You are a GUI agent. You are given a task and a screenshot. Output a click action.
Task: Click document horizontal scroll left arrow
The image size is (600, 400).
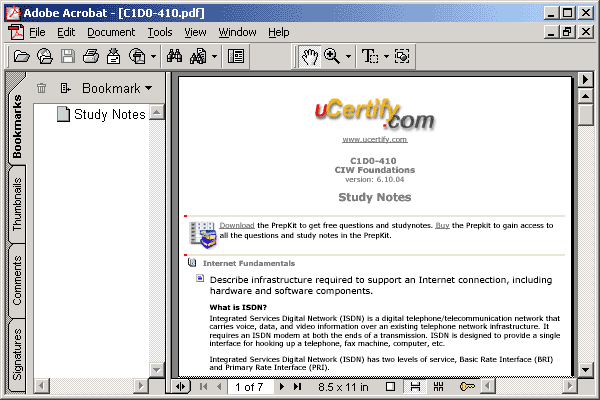click(488, 386)
